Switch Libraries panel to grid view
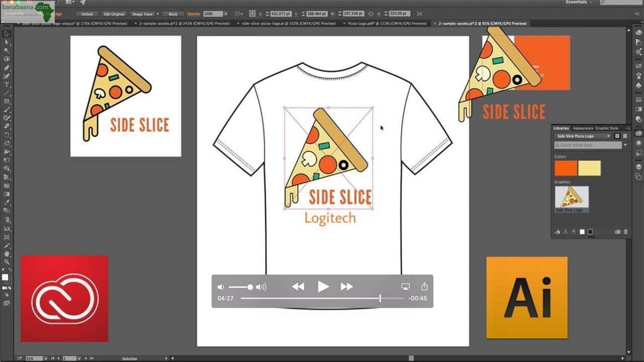This screenshot has width=644, height=362. tap(617, 136)
